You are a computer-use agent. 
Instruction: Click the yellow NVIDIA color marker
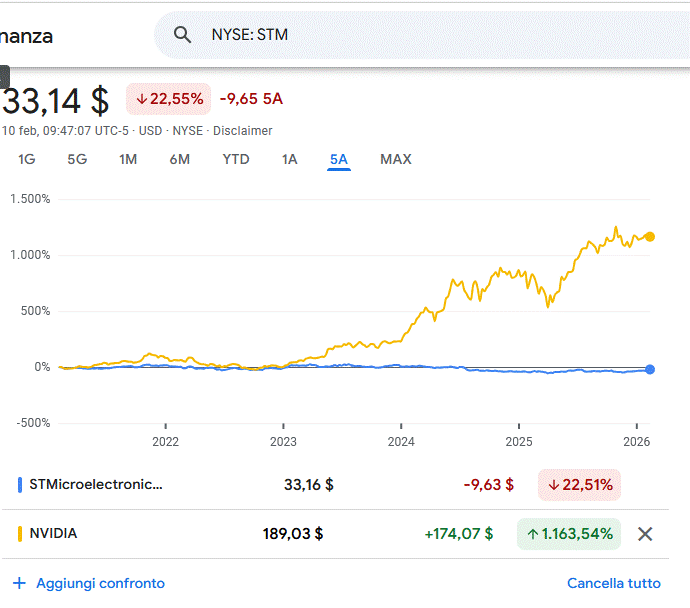click(20, 534)
